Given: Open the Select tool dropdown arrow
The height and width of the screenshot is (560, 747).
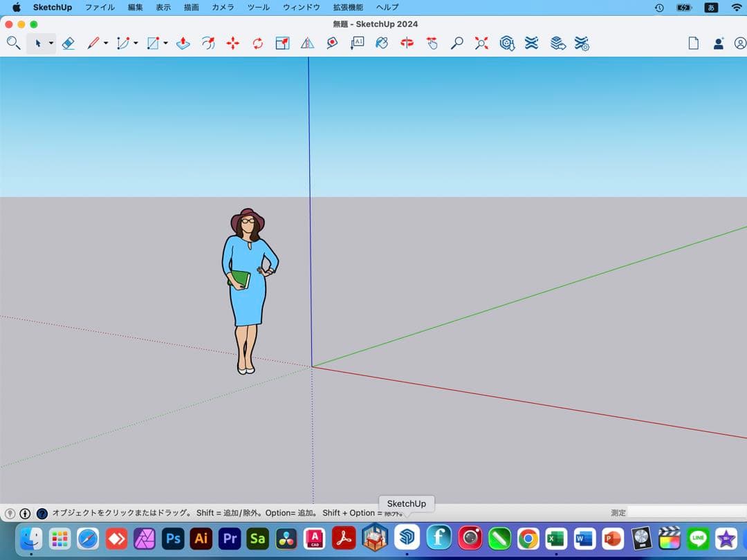Looking at the screenshot, I should 51,43.
